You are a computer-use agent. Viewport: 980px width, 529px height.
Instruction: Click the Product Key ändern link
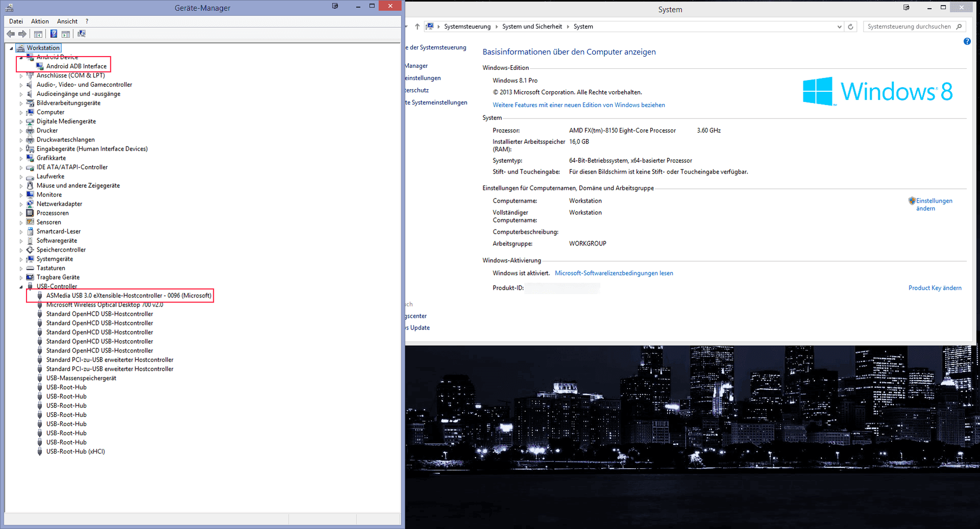[935, 288]
